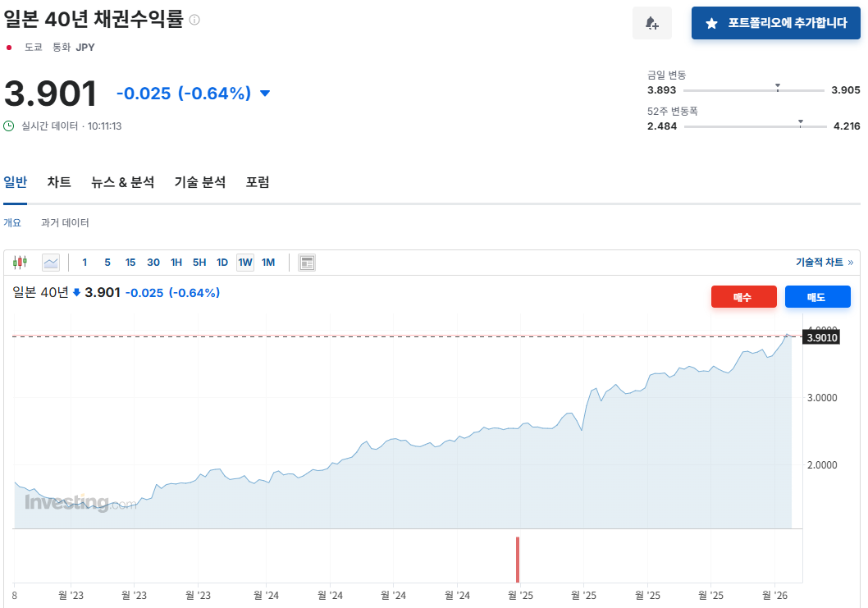Click the red 매수 buy button
The height and width of the screenshot is (608, 868).
tap(743, 296)
